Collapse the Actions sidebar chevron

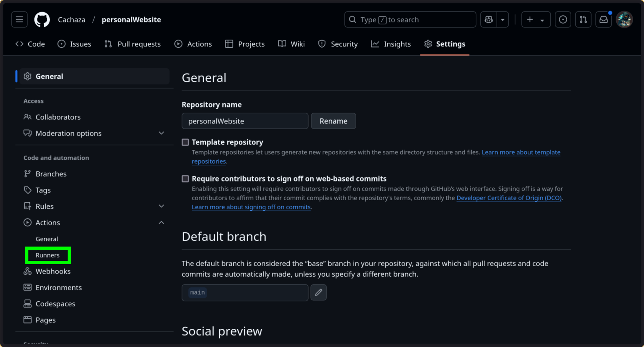161,223
